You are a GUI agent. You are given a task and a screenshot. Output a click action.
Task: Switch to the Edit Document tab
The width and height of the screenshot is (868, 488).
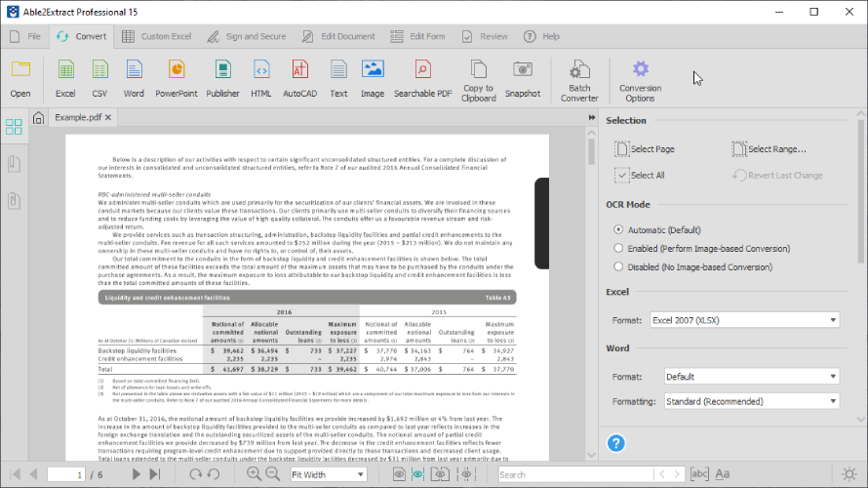(x=337, y=36)
